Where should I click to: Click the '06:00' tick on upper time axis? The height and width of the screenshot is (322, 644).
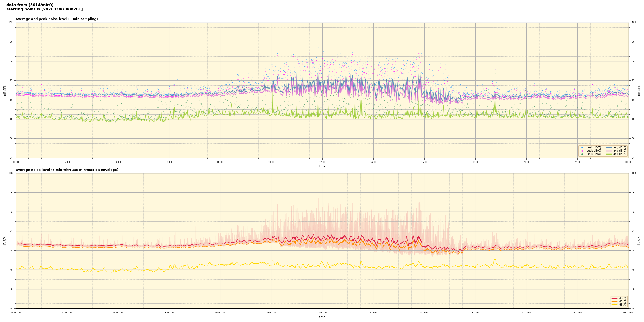click(x=169, y=162)
